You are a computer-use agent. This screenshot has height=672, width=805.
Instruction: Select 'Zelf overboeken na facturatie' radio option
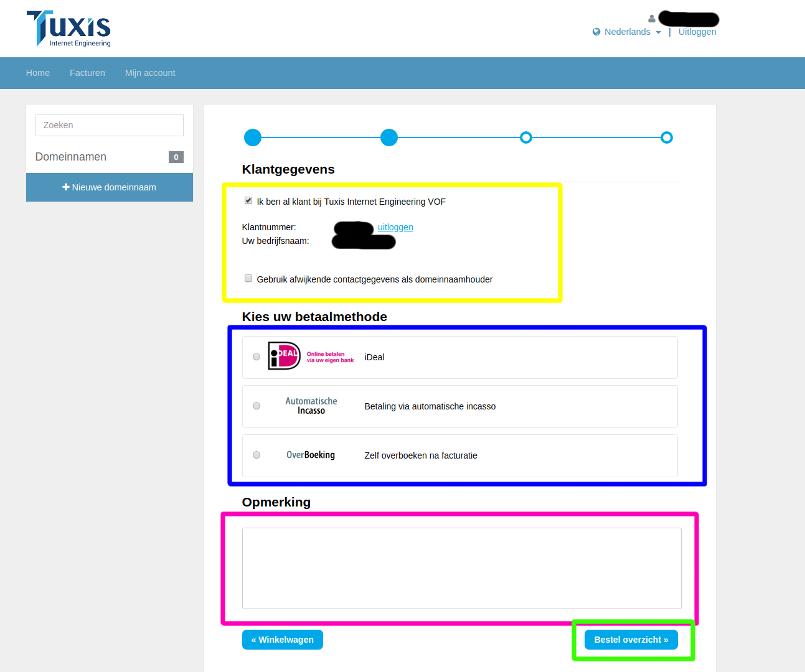click(257, 455)
